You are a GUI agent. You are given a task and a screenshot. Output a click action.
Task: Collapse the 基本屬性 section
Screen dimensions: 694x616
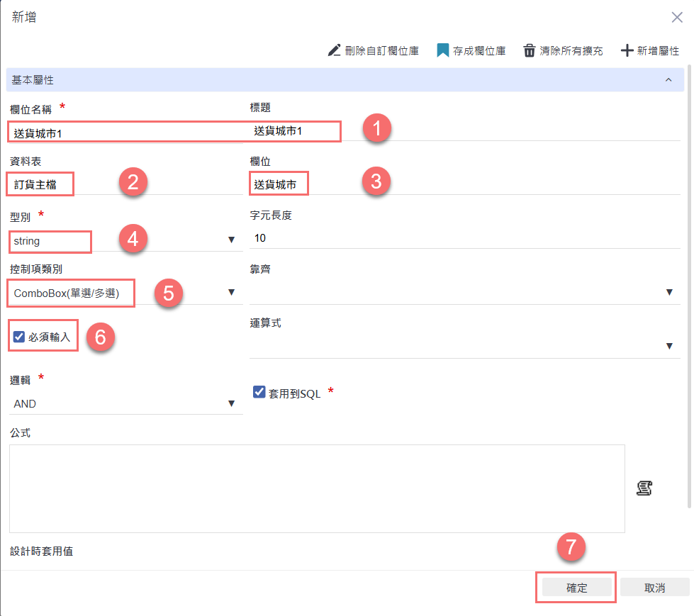(x=668, y=80)
